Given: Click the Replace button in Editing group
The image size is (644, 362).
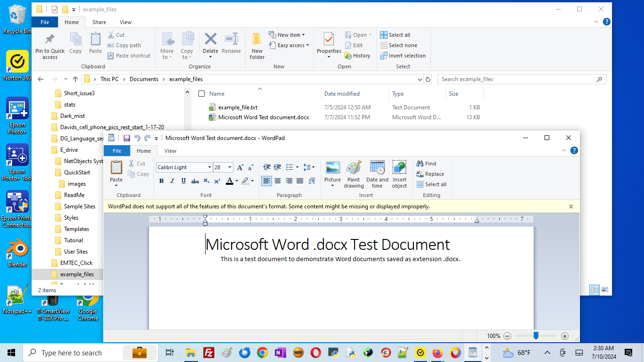Looking at the screenshot, I should (430, 174).
